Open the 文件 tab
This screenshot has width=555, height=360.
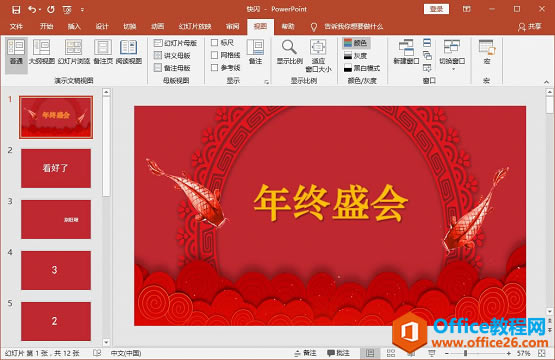coord(16,27)
